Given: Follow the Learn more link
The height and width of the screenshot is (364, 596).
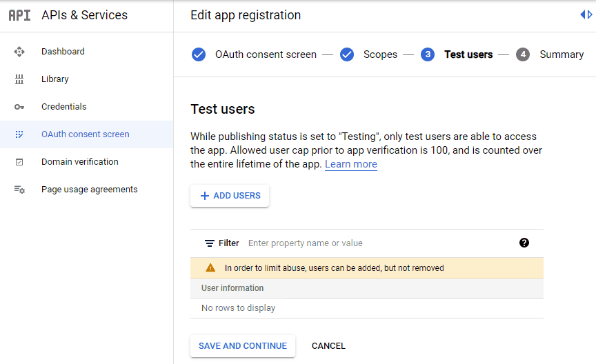Looking at the screenshot, I should click(351, 164).
